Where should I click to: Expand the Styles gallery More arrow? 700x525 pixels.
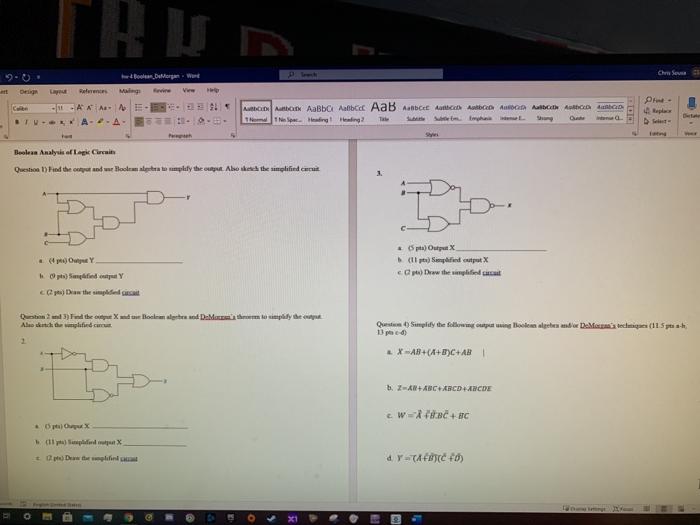pos(630,120)
